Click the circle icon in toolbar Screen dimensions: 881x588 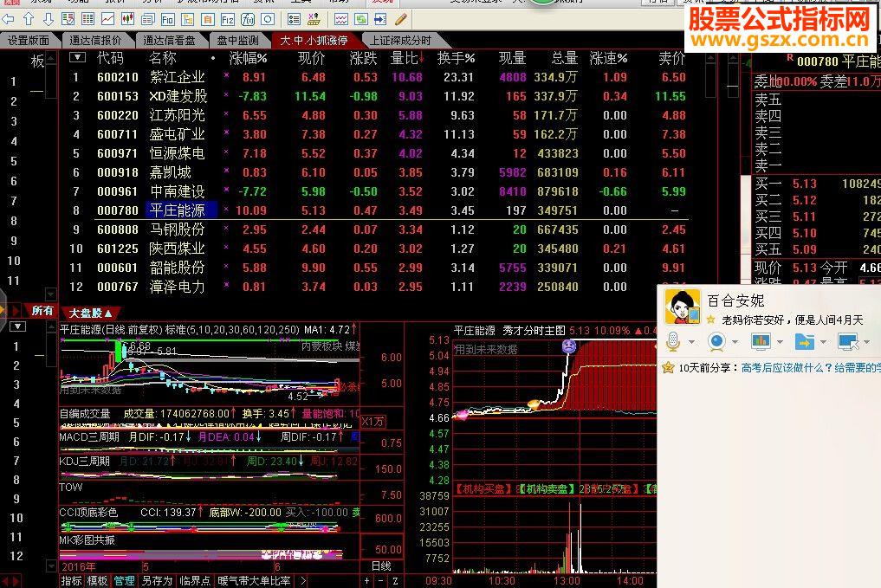pos(268,20)
